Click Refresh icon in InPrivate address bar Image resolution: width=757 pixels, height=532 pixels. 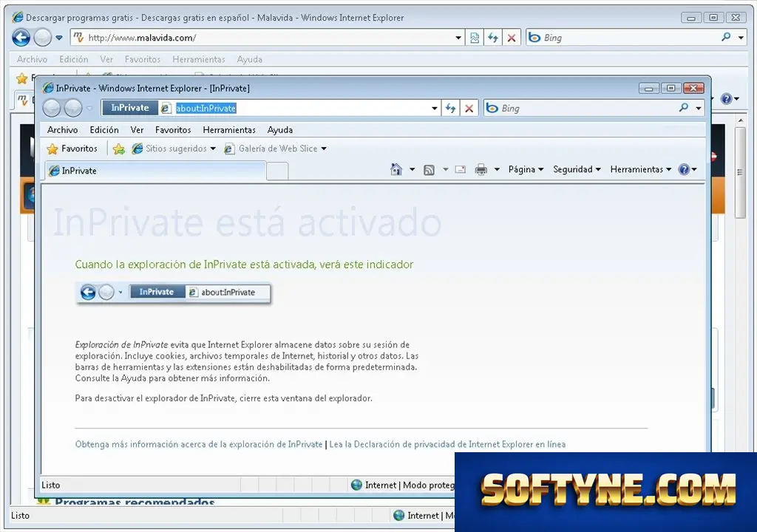[450, 108]
